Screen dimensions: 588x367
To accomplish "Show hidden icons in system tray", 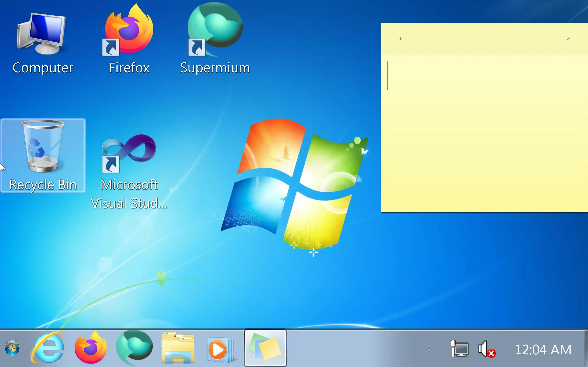I will click(429, 349).
